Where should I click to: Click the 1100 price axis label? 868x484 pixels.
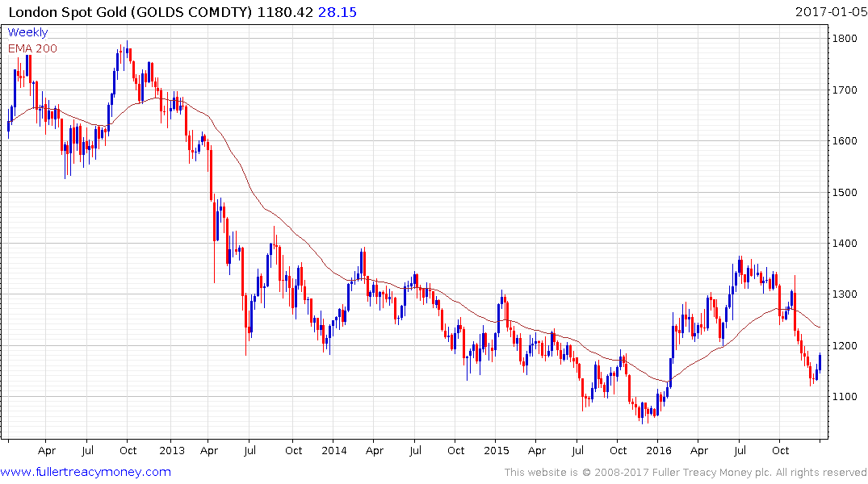[x=845, y=397]
